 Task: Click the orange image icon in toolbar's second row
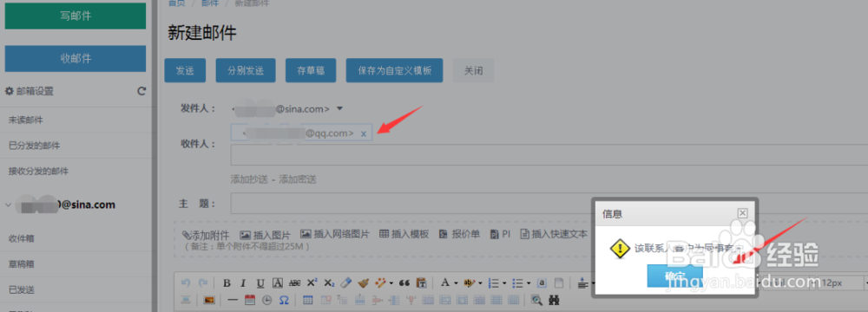[209, 300]
